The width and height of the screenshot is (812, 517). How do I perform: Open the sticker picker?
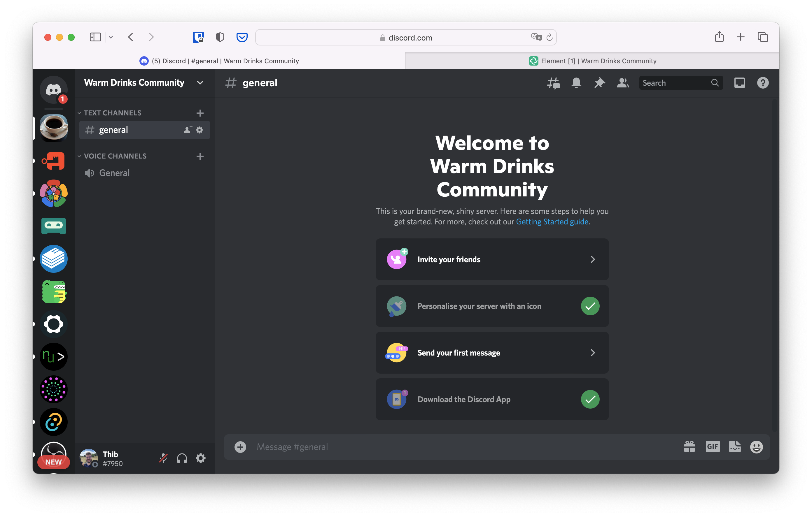pos(735,447)
